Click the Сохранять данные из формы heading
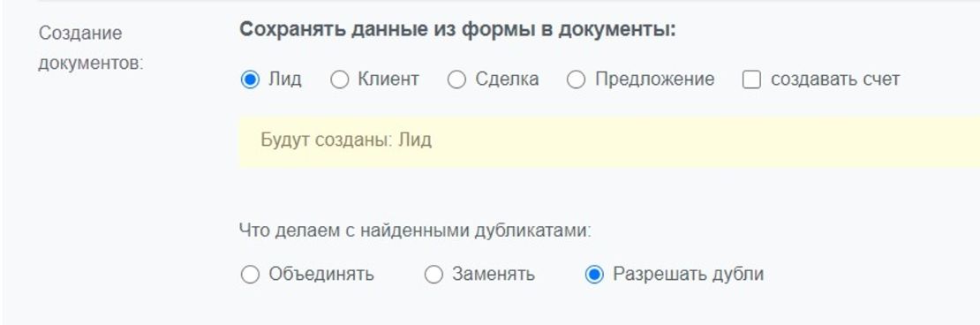Viewport: 980px width, 325px height. (x=457, y=30)
